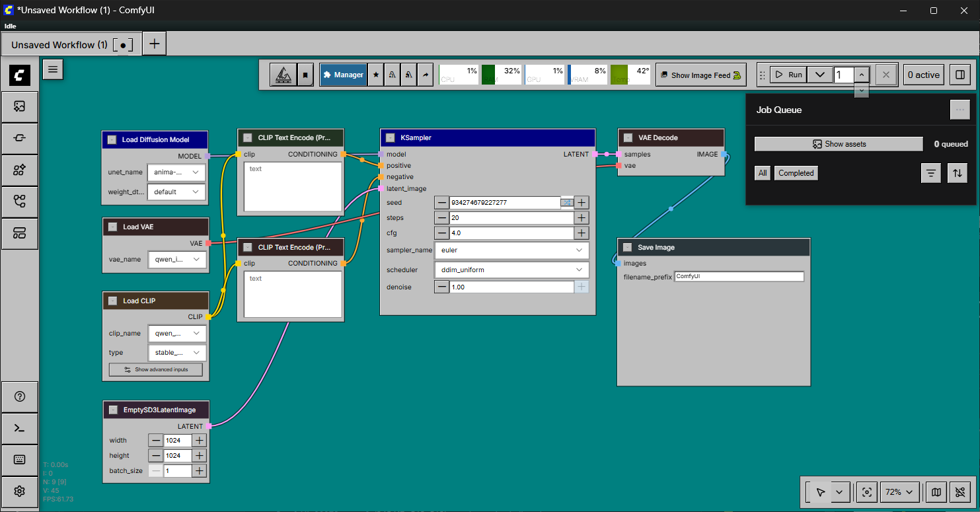This screenshot has width=980, height=512.
Task: Open the workflows sidebar panel
Action: tap(20, 201)
